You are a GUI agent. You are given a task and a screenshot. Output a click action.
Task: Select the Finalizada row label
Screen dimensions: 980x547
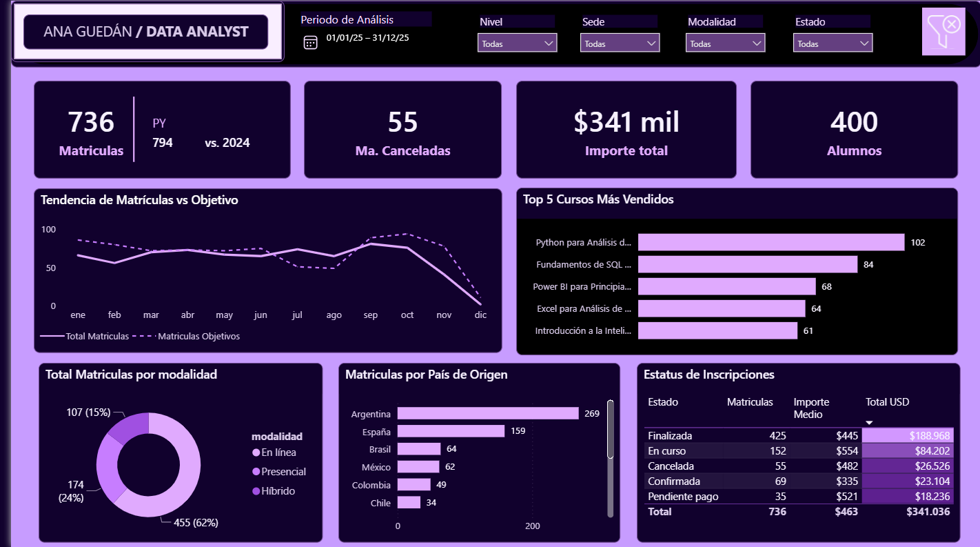[x=670, y=436]
